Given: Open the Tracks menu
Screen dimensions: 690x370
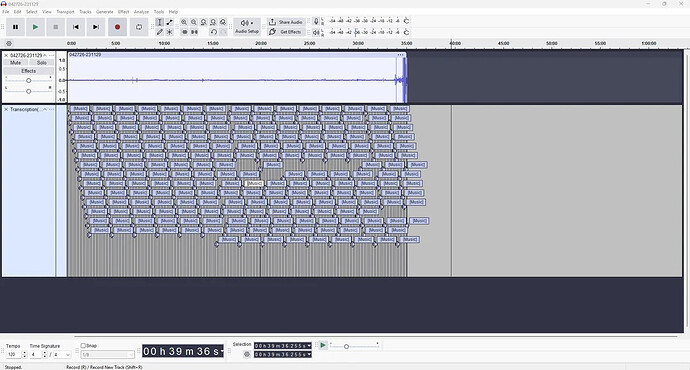Looking at the screenshot, I should [x=85, y=12].
